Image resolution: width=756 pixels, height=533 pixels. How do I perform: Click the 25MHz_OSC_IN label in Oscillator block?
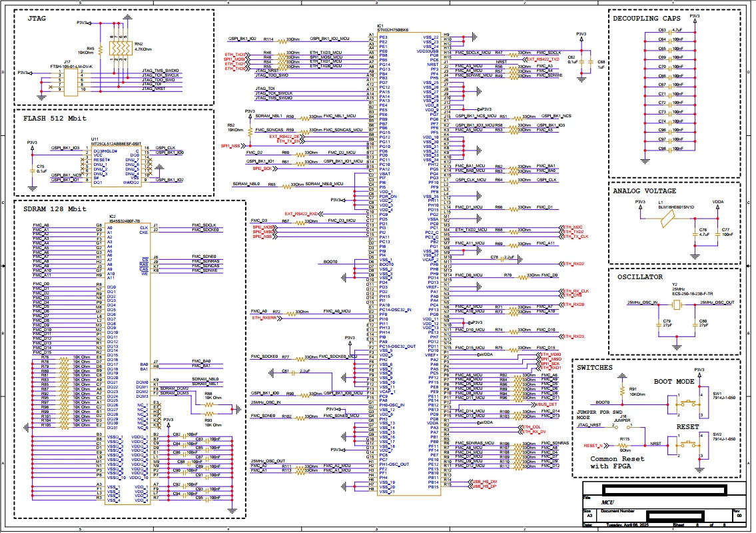pos(642,302)
